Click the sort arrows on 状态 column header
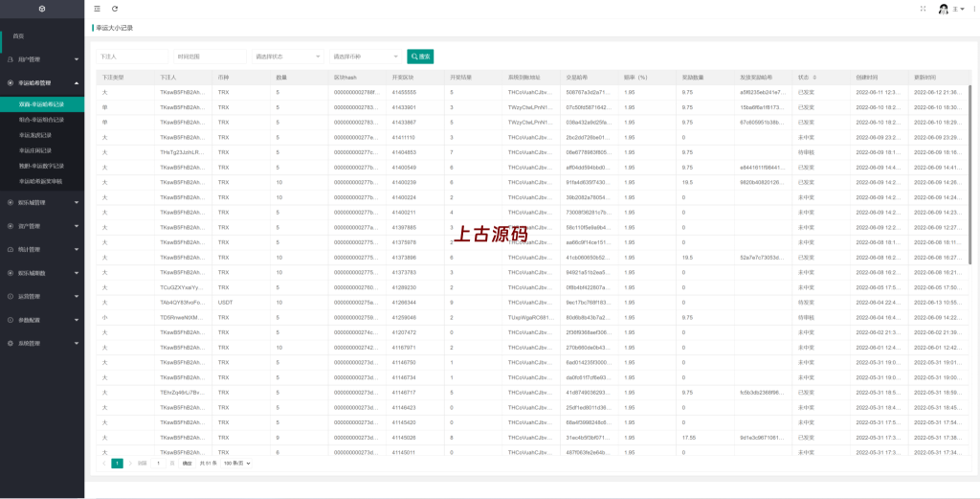980x499 pixels. pos(813,78)
